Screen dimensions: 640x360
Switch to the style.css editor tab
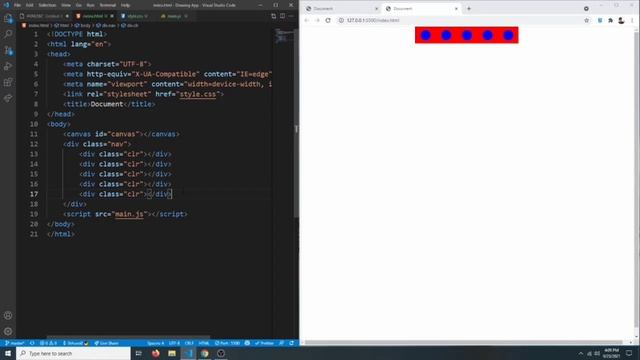[135, 16]
